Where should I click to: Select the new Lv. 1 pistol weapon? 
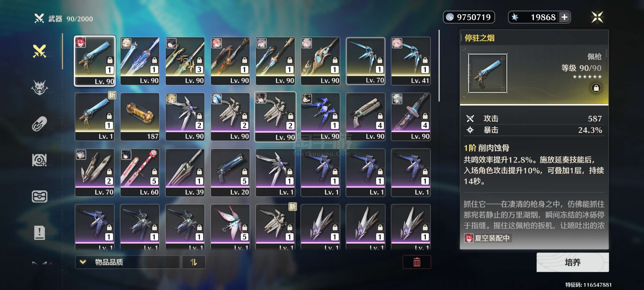(95, 117)
